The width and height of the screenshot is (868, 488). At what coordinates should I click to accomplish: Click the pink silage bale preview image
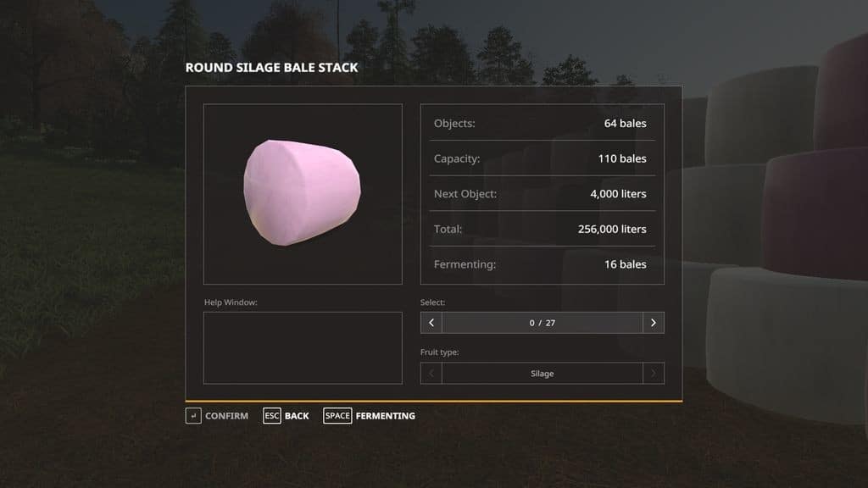tap(303, 193)
